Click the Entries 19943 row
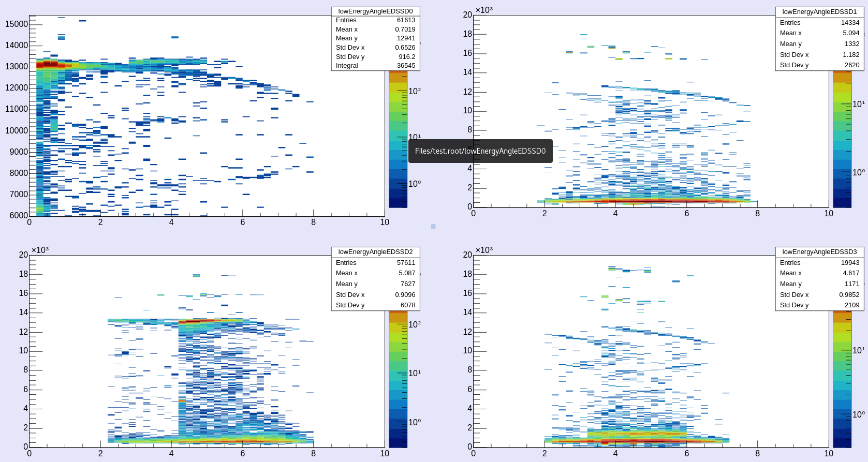The width and height of the screenshot is (868, 462). point(819,263)
